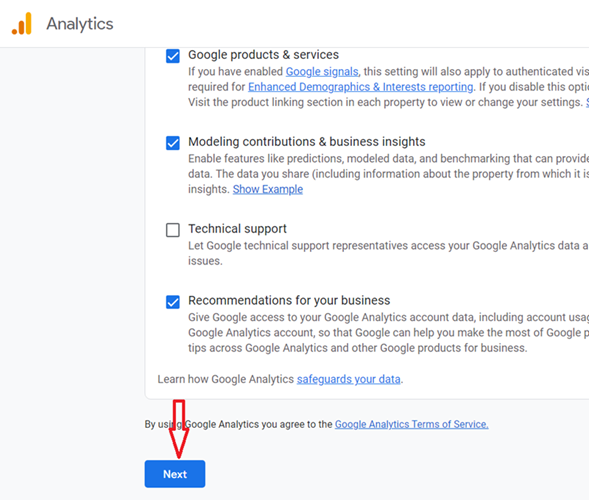Click the Recommendations description paragraph text
Viewport: 589px width, 500px height.
click(388, 332)
